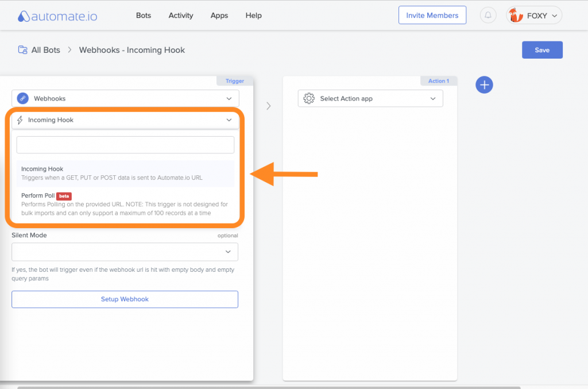Click the Webhooks app icon
Image resolution: width=588 pixels, height=389 pixels.
(23, 98)
